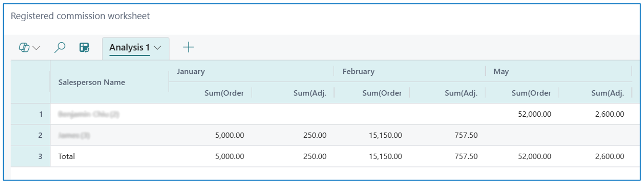Click 757.50 in row 2
The image size is (644, 183).
(466, 135)
